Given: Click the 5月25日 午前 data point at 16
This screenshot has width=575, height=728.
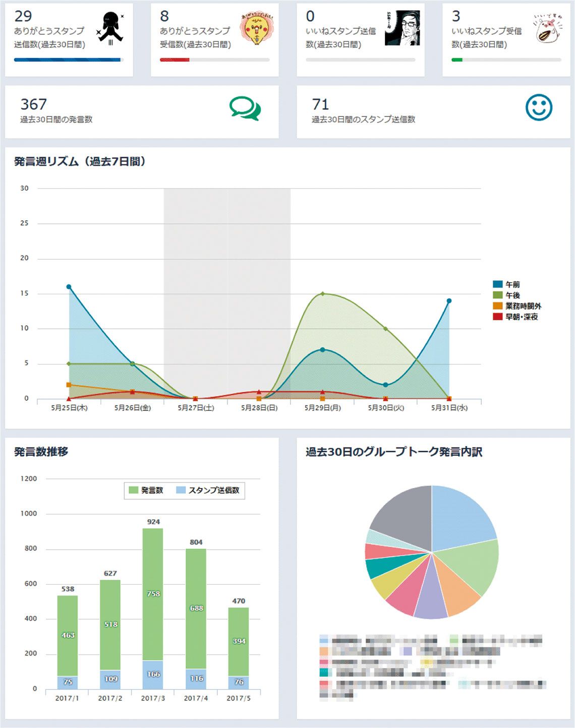Looking at the screenshot, I should [69, 287].
